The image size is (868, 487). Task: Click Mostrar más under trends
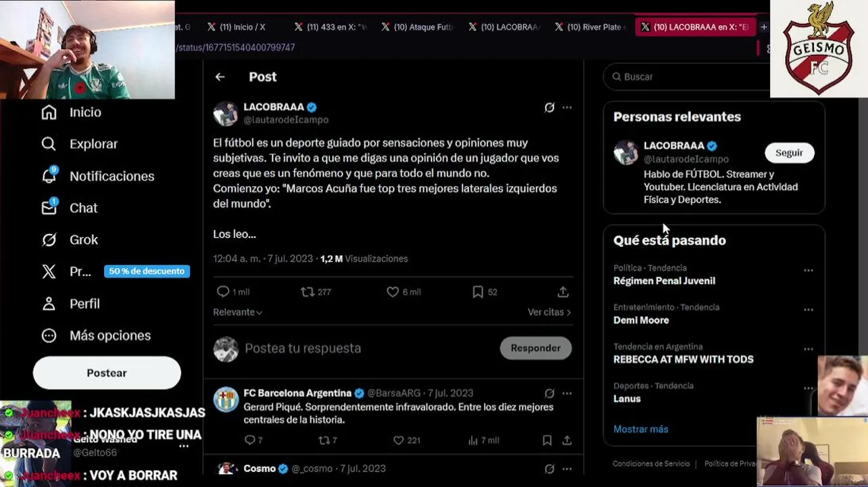pos(640,430)
